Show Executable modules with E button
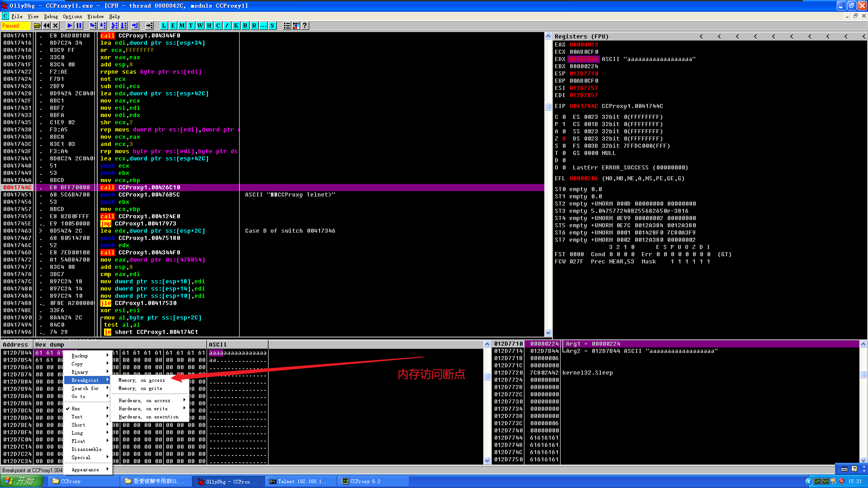Image resolution: width=868 pixels, height=488 pixels. coord(173,26)
